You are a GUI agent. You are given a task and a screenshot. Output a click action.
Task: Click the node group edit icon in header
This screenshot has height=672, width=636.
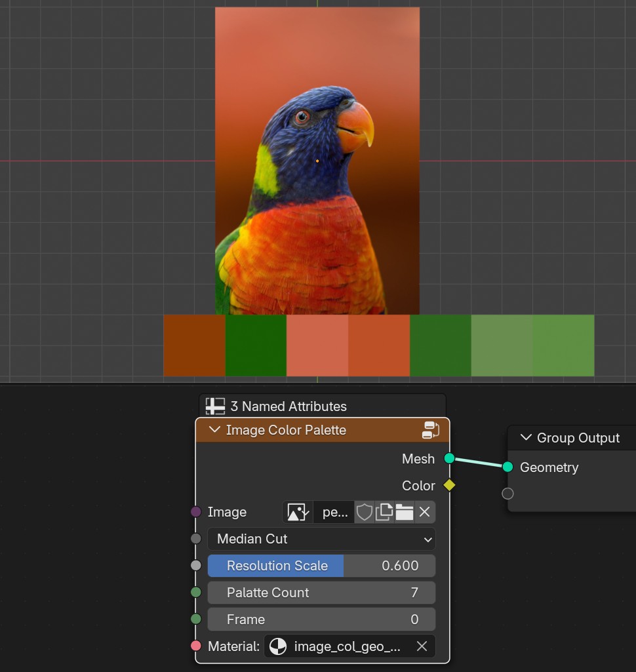(x=431, y=430)
